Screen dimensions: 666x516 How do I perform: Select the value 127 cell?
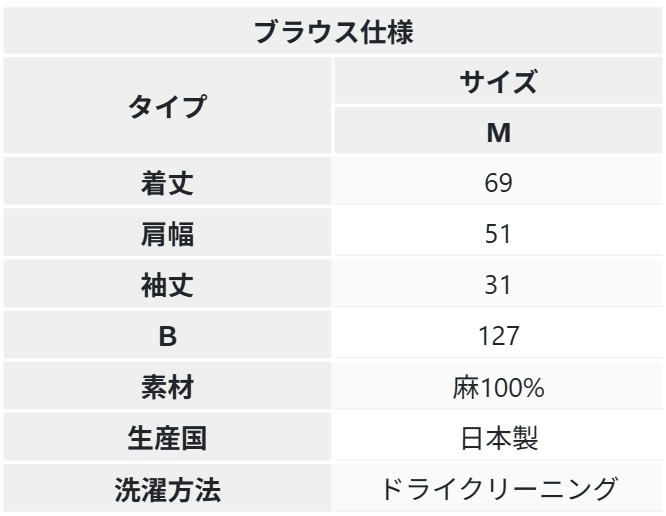499,337
